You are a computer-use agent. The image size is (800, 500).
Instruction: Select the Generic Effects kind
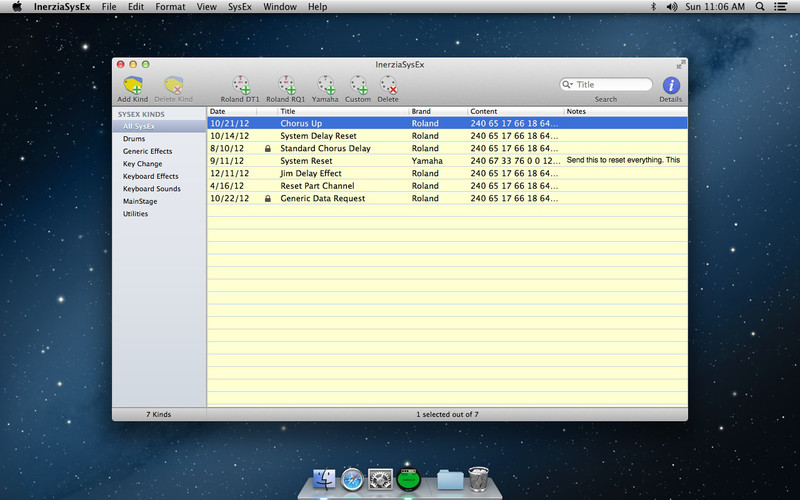159,151
